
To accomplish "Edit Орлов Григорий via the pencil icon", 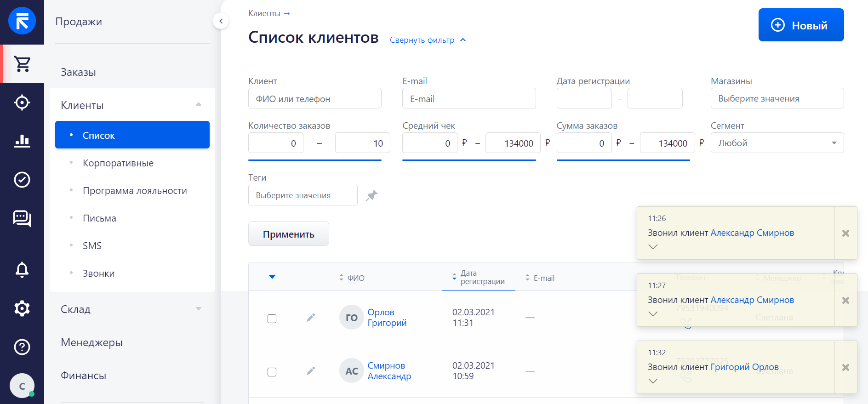I will (311, 318).
